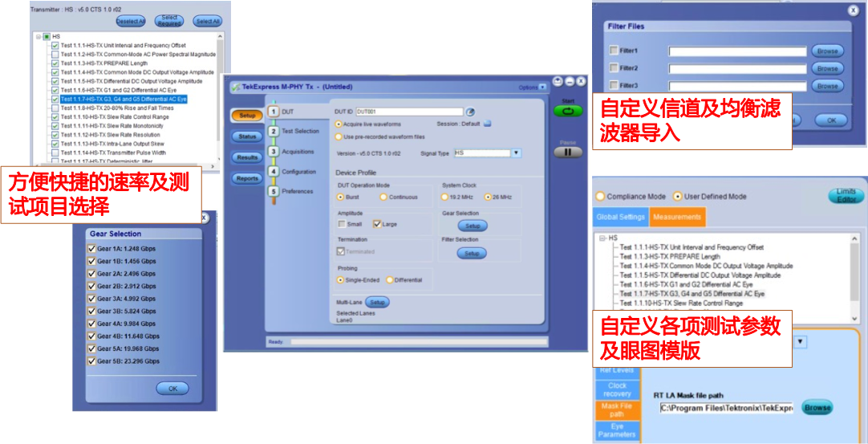Click the test list vertical scrollbar
Image resolution: width=868 pixels, height=444 pixels.
(x=854, y=273)
